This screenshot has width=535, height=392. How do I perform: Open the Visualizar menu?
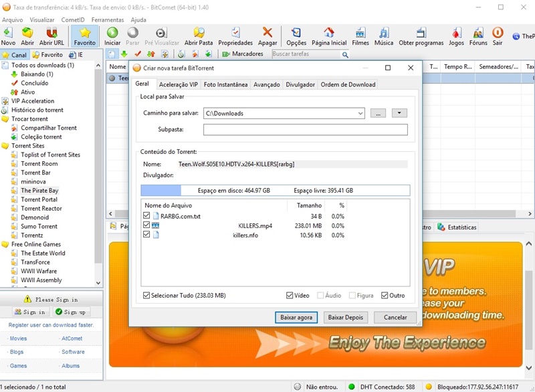[41, 20]
